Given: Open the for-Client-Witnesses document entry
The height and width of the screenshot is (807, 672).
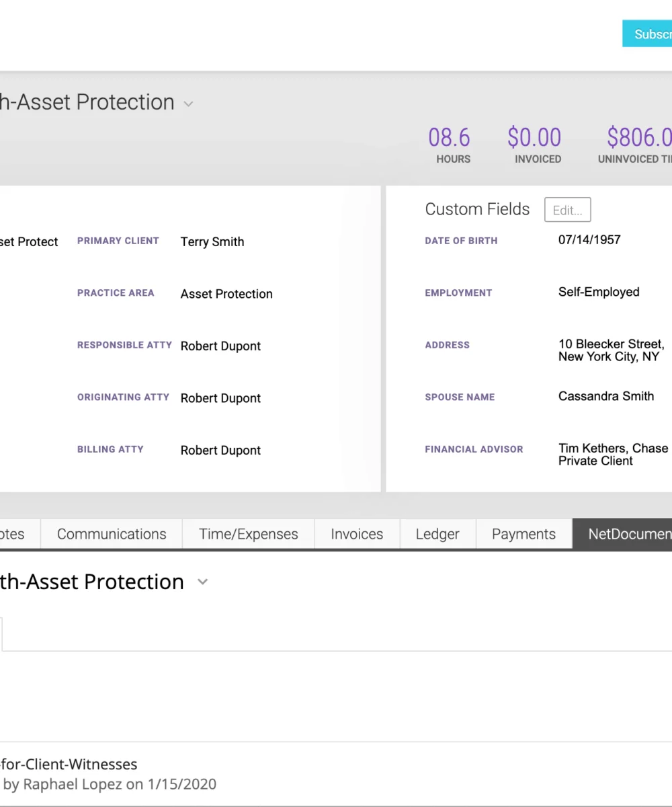Looking at the screenshot, I should 69,764.
